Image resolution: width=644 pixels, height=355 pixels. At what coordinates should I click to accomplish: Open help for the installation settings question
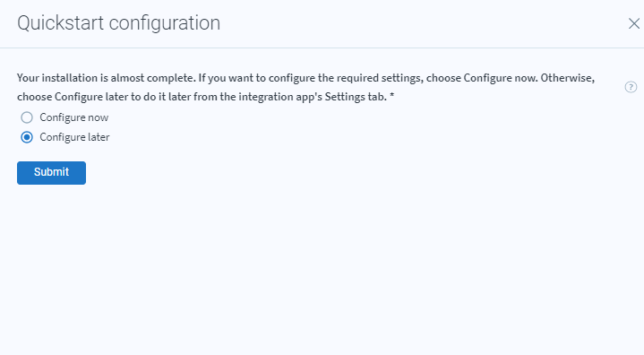631,87
